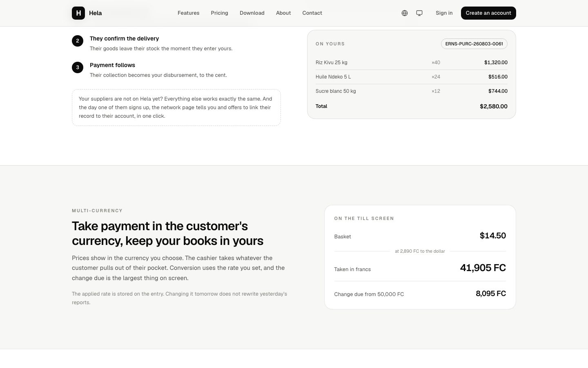Click the 41,905 FC amount

pos(483,268)
